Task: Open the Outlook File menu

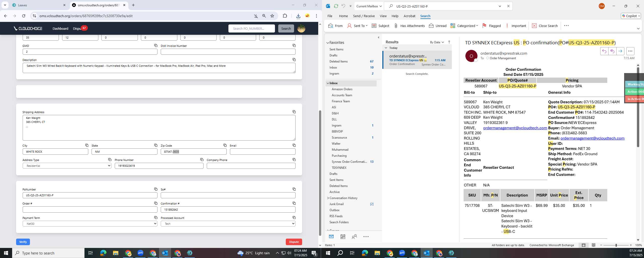Action: tap(330, 16)
